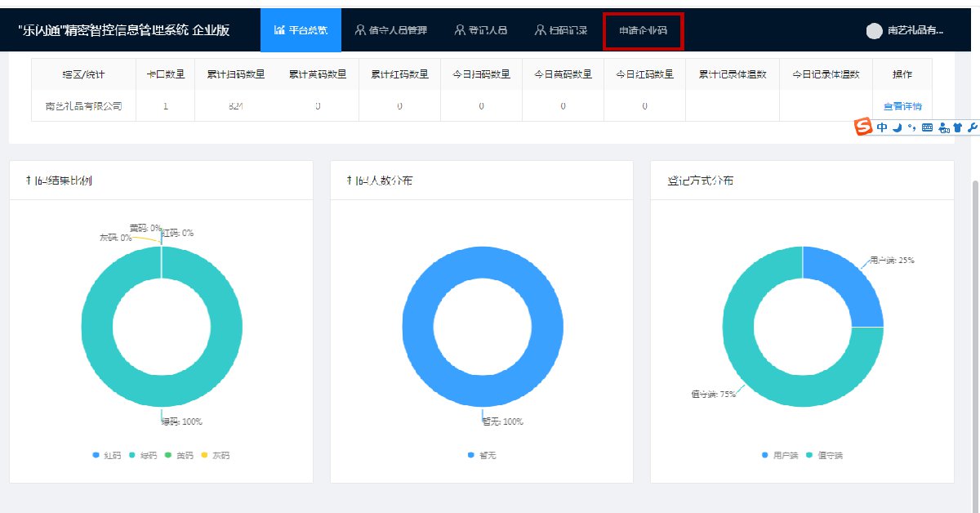Image resolution: width=980 pixels, height=513 pixels.
Task: Toggle Chinese/English mode 中 in IME bar
Action: (882, 128)
